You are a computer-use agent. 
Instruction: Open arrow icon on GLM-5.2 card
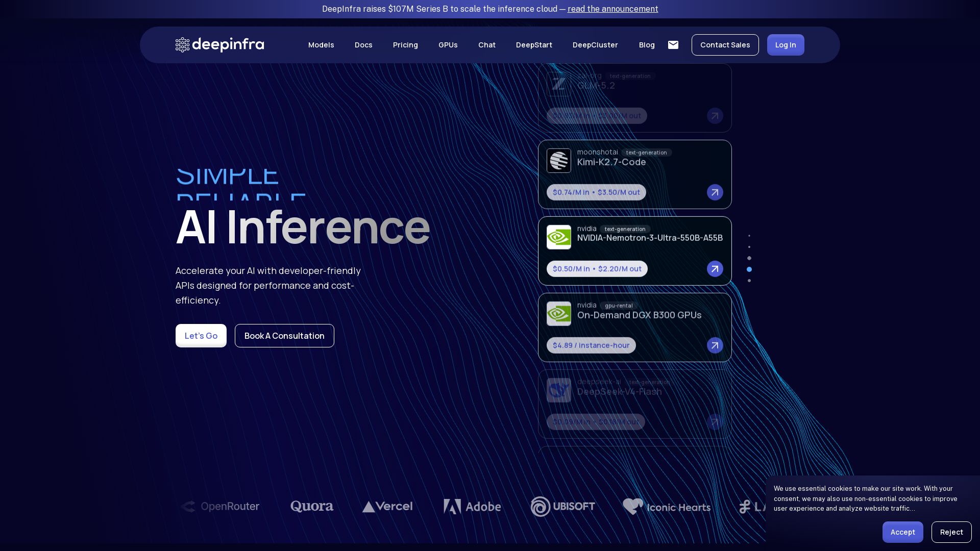715,116
